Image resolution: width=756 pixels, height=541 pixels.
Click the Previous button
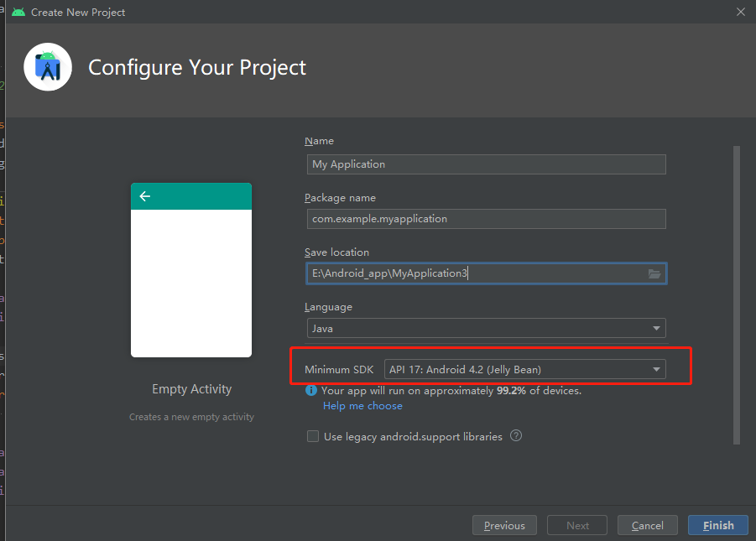[x=504, y=525]
